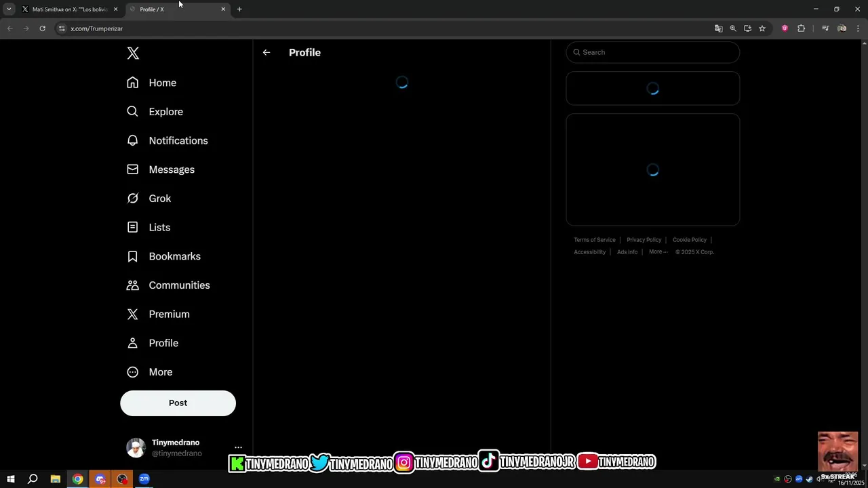
Task: Open Messages from sidebar
Action: pyautogui.click(x=161, y=169)
